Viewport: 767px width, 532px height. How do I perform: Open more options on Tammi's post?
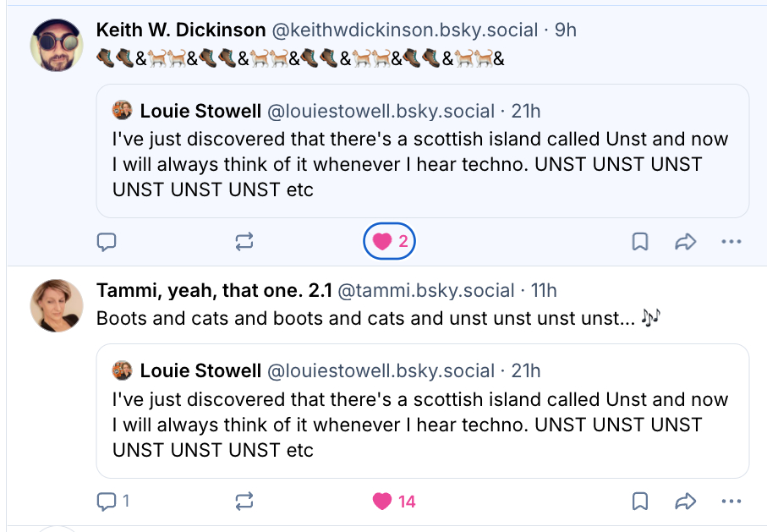pyautogui.click(x=731, y=502)
